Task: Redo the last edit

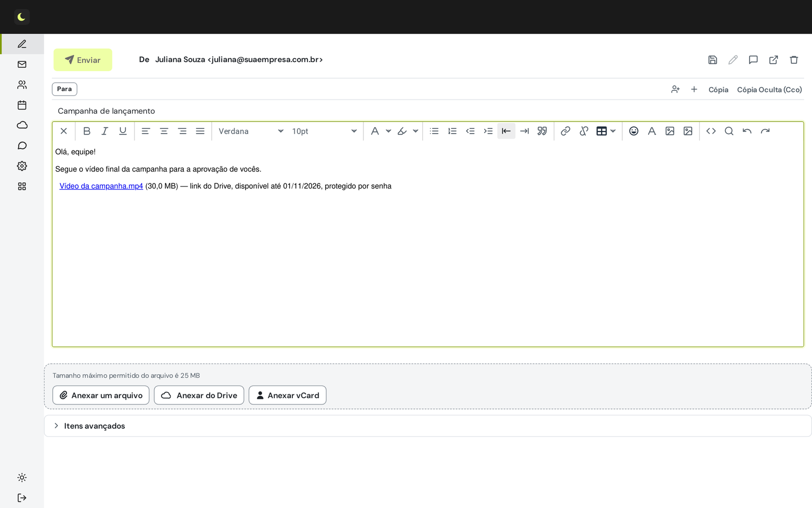Action: pos(765,131)
